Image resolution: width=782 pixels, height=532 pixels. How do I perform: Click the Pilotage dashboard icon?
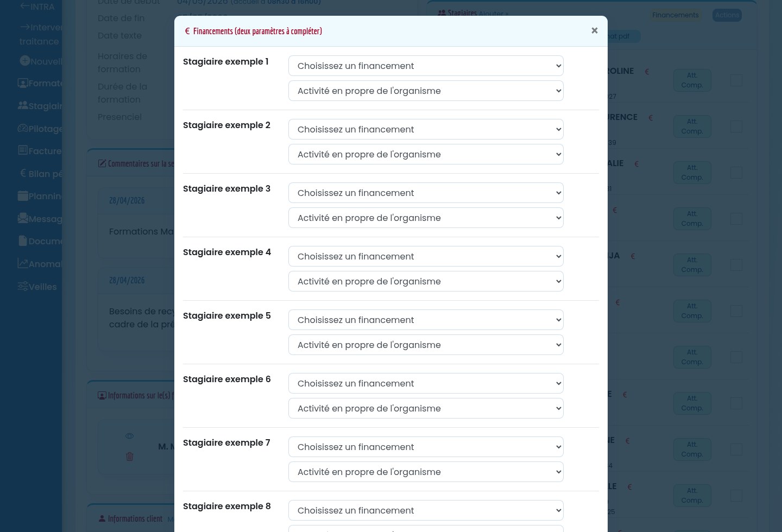click(23, 128)
